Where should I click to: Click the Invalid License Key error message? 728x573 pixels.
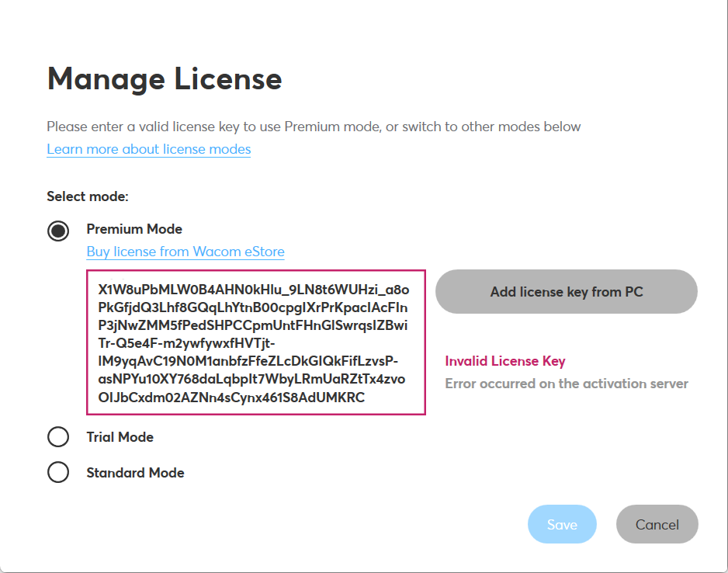(x=504, y=361)
